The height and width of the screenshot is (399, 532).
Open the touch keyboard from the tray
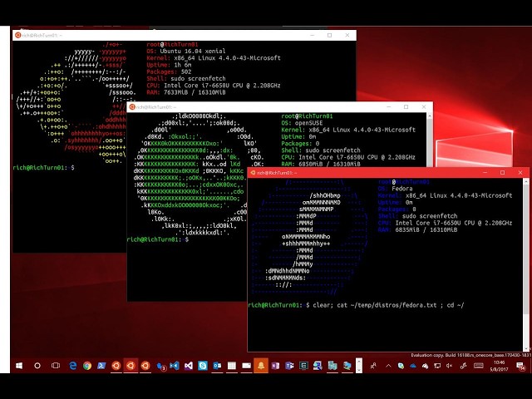tap(479, 366)
